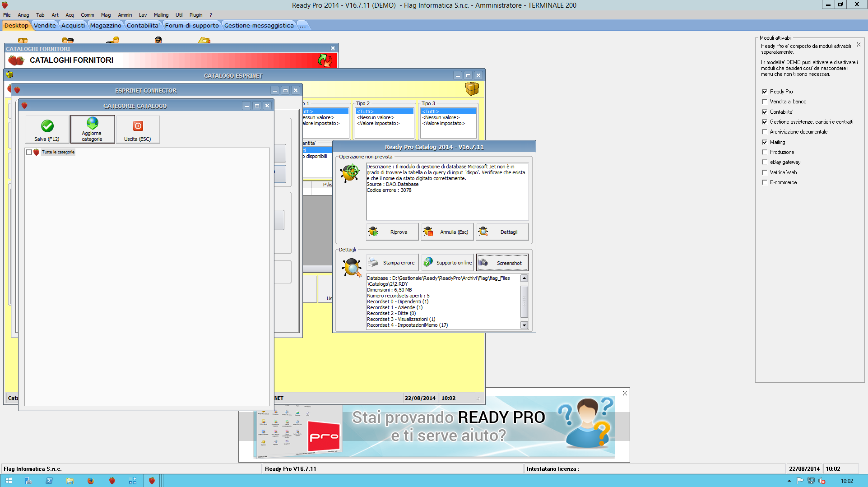The height and width of the screenshot is (487, 868).
Task: Open the '...' overflow tab
Action: coord(302,25)
